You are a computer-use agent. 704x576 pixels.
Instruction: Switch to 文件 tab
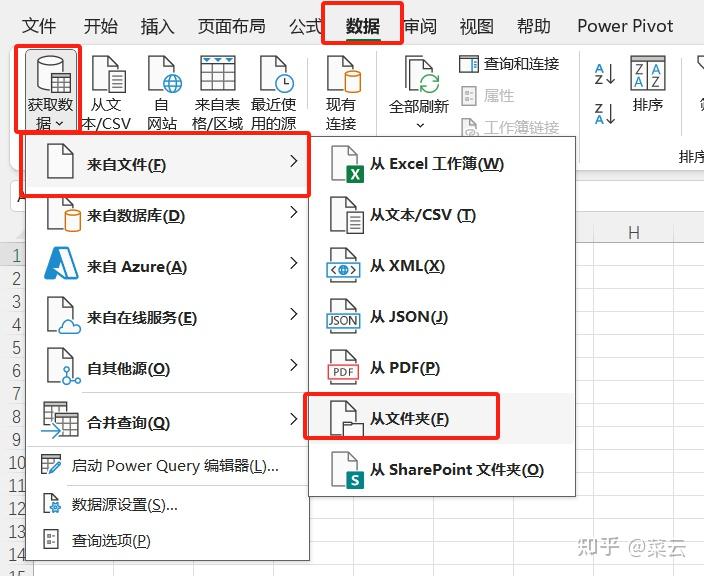pyautogui.click(x=39, y=26)
